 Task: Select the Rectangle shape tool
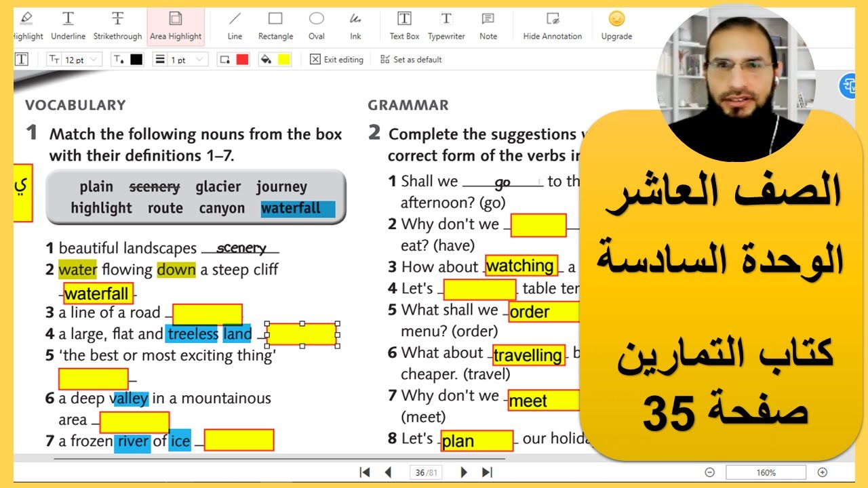275,26
